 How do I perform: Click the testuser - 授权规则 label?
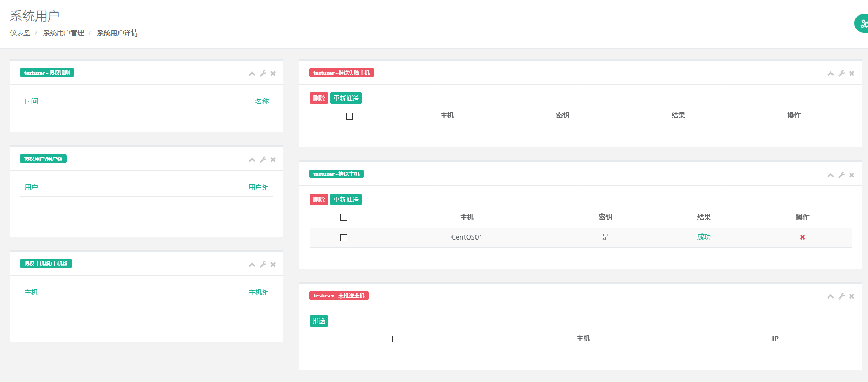tap(47, 73)
